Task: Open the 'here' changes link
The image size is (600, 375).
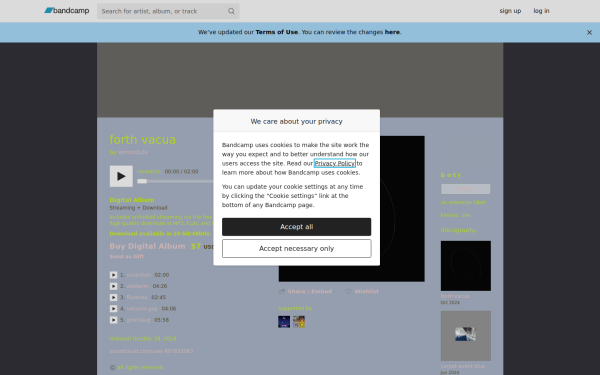Action: [392, 32]
